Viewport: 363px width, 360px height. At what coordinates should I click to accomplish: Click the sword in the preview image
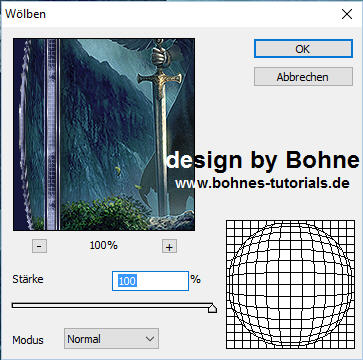[160, 127]
